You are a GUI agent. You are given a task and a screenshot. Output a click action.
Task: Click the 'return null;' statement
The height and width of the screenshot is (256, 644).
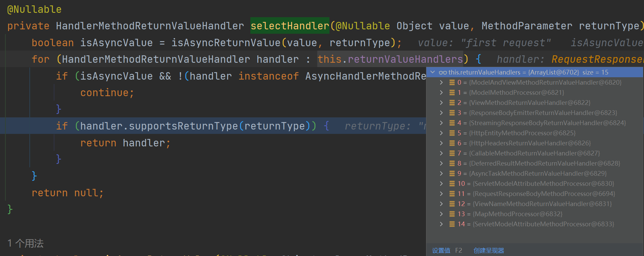[68, 193]
